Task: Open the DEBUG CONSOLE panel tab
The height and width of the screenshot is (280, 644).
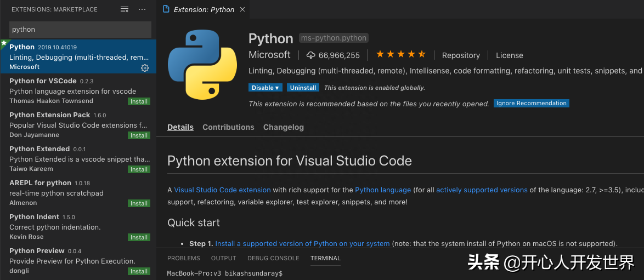Action: 273,258
